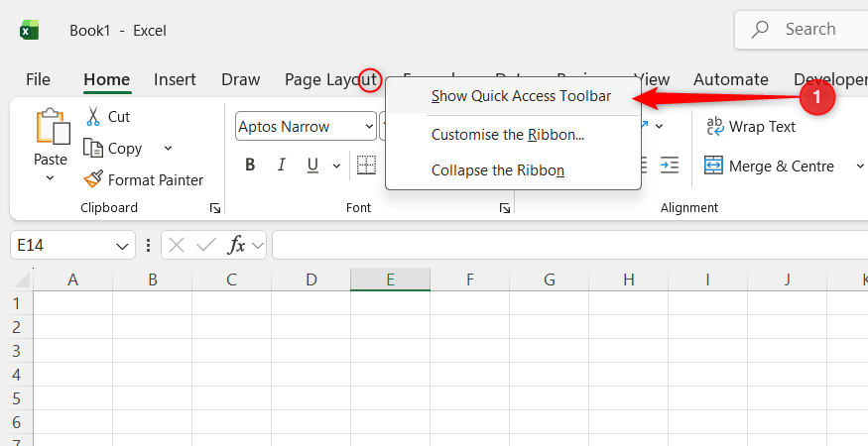Select row 5 header

tap(17, 398)
